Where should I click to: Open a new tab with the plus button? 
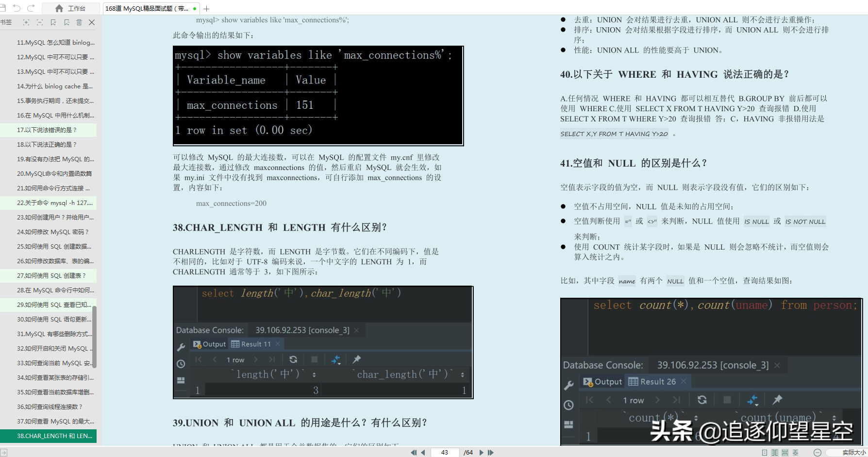point(206,8)
